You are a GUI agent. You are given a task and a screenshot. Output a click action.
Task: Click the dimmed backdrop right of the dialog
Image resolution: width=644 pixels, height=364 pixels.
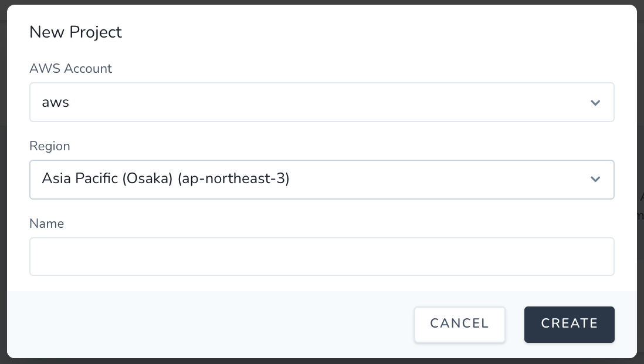[x=640, y=264]
